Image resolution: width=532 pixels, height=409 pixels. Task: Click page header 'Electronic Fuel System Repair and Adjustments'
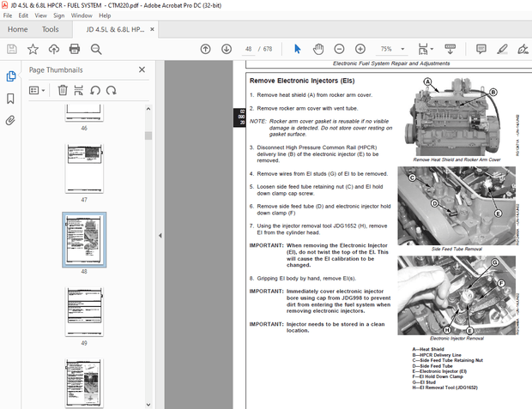[x=391, y=63]
